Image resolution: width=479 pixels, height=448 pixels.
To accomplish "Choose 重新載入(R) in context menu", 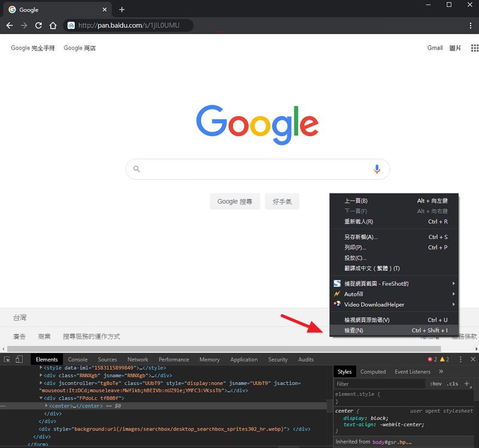I will pos(394,222).
